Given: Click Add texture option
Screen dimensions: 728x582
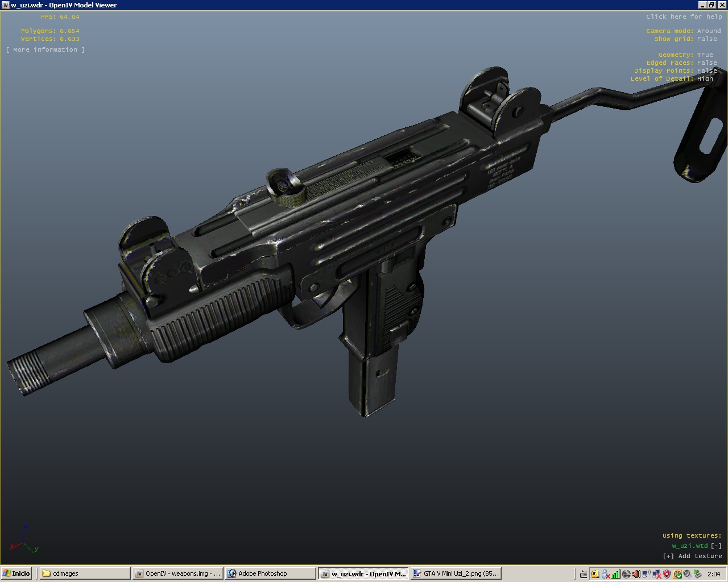Looking at the screenshot, I should [692, 556].
